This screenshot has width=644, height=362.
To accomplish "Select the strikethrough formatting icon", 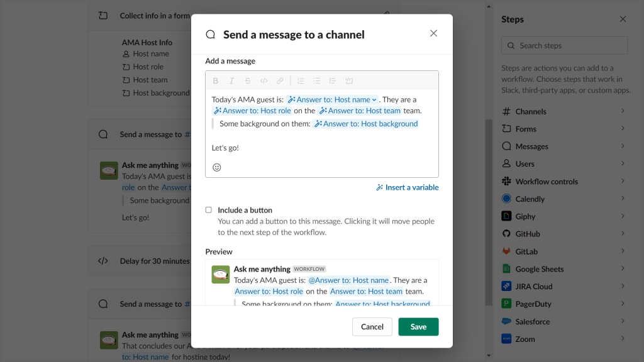I will pyautogui.click(x=248, y=80).
